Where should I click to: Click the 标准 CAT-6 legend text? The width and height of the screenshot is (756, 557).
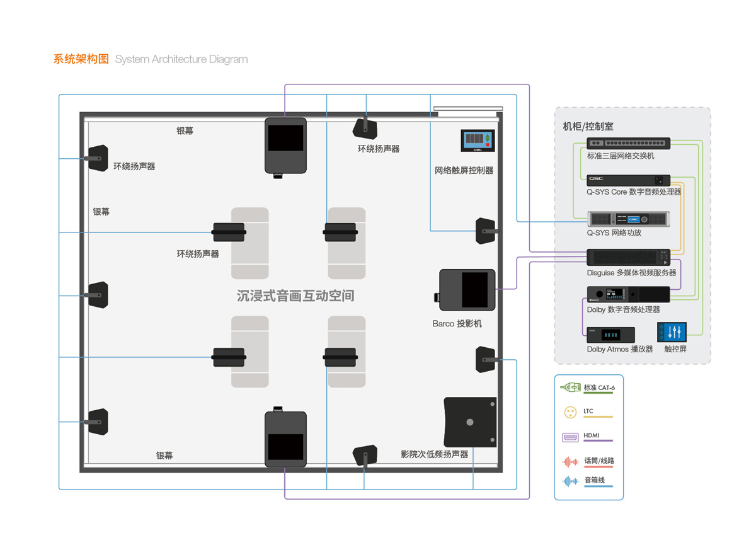(600, 388)
